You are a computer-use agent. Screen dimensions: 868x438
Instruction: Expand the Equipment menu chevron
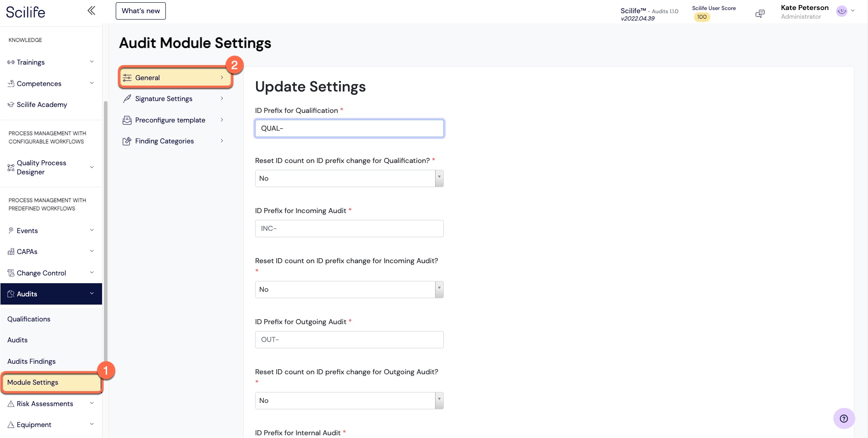(92, 424)
